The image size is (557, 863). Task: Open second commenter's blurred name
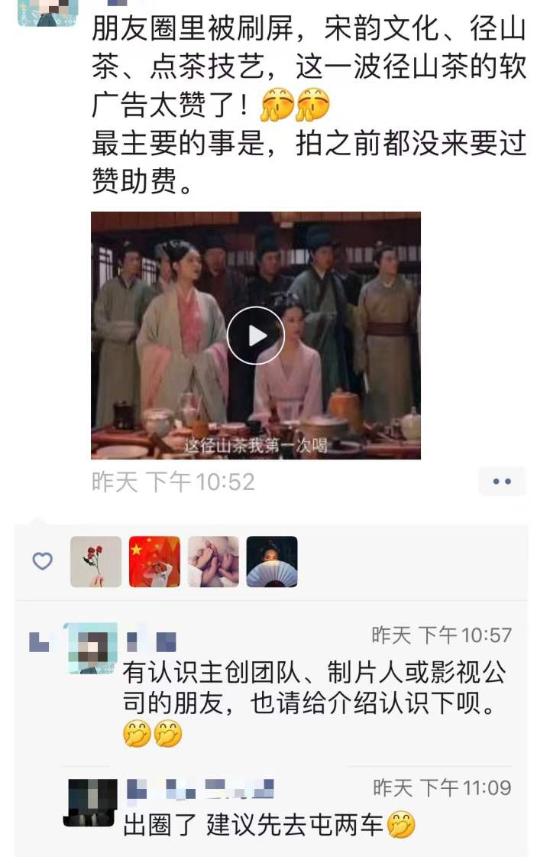pyautogui.click(x=200, y=789)
